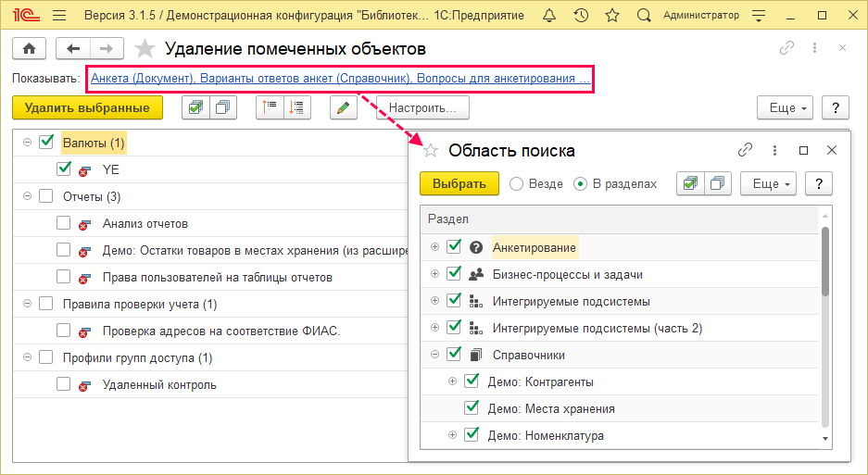Image resolution: width=868 pixels, height=475 pixels.
Task: Open service menu icon beside Администратор
Action: pos(759,16)
